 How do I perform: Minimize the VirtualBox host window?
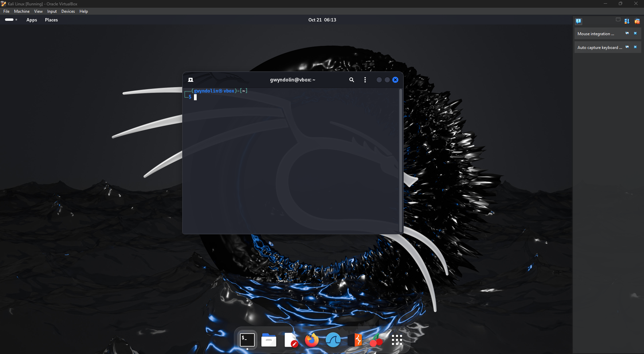click(x=605, y=4)
